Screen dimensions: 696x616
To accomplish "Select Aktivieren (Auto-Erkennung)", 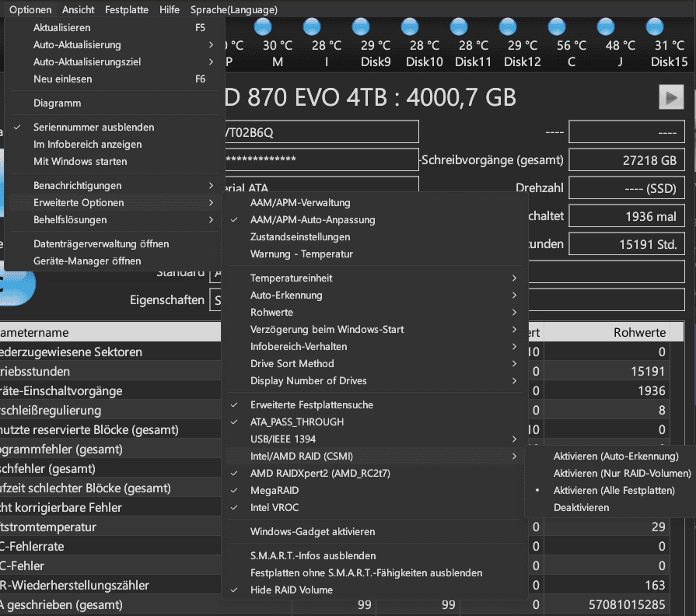I will coord(611,456).
